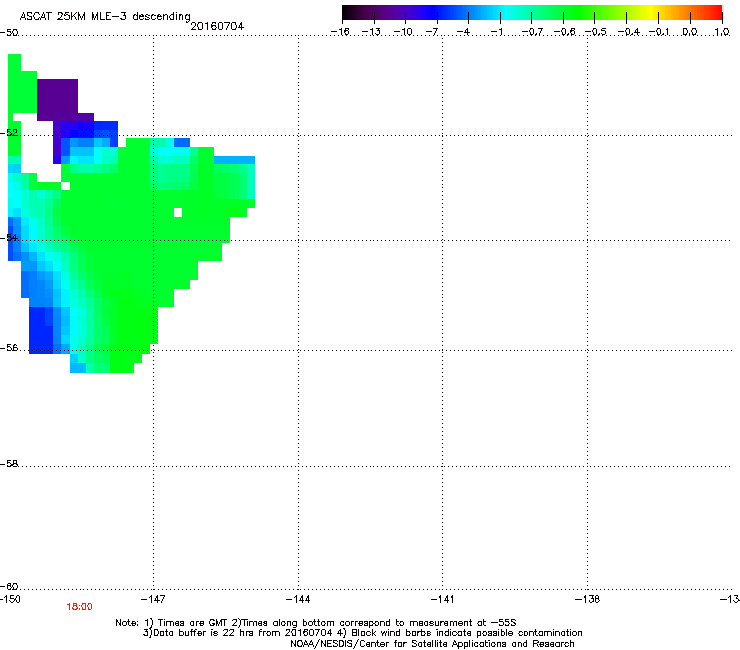Viewport: 740px width, 650px height.
Task: Click the -141 longitude axis label
Action: point(442,599)
